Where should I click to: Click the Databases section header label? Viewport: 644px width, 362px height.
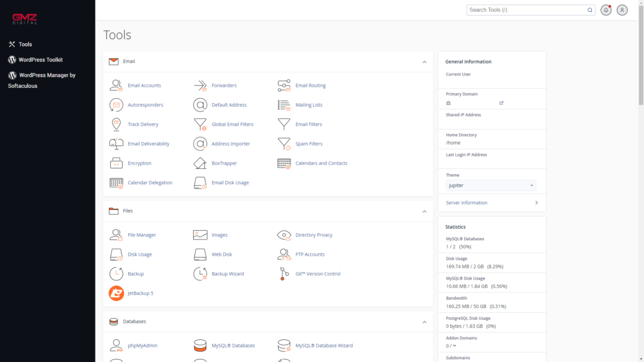(135, 322)
